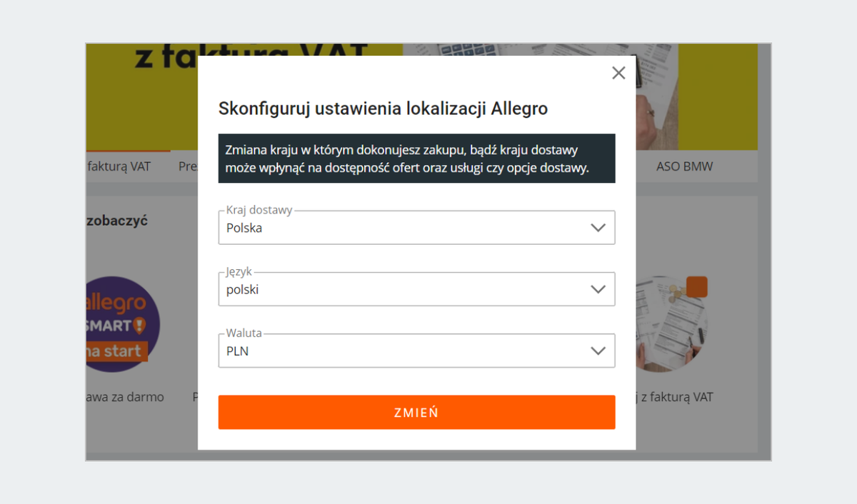Click the 'zobaczyć' section heading

pyautogui.click(x=118, y=221)
